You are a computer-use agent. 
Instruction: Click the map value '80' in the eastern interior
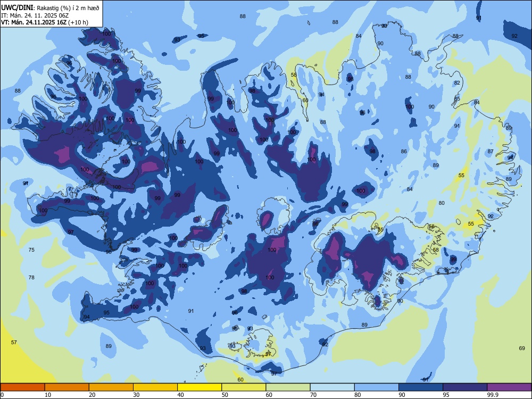coord(442,203)
